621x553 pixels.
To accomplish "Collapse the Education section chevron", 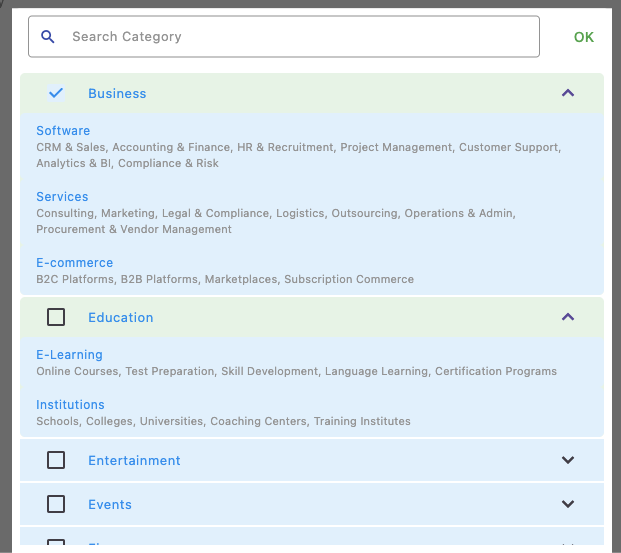I will [x=568, y=317].
